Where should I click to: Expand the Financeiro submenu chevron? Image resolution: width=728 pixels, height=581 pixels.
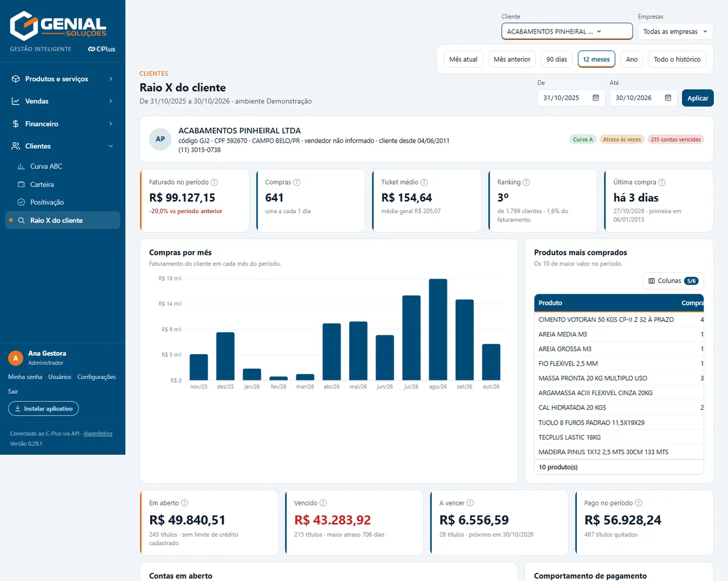111,124
